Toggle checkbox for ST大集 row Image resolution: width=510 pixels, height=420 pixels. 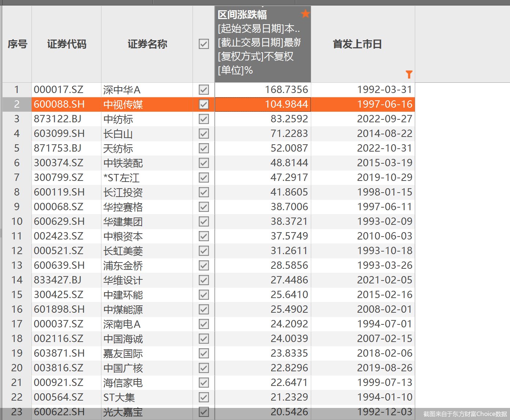204,397
